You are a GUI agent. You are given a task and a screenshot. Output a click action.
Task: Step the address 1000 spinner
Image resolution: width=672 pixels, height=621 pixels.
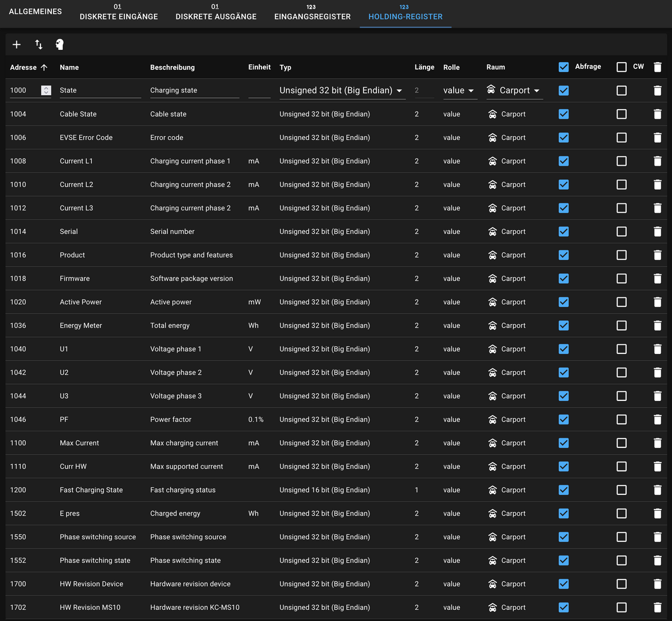click(x=46, y=90)
